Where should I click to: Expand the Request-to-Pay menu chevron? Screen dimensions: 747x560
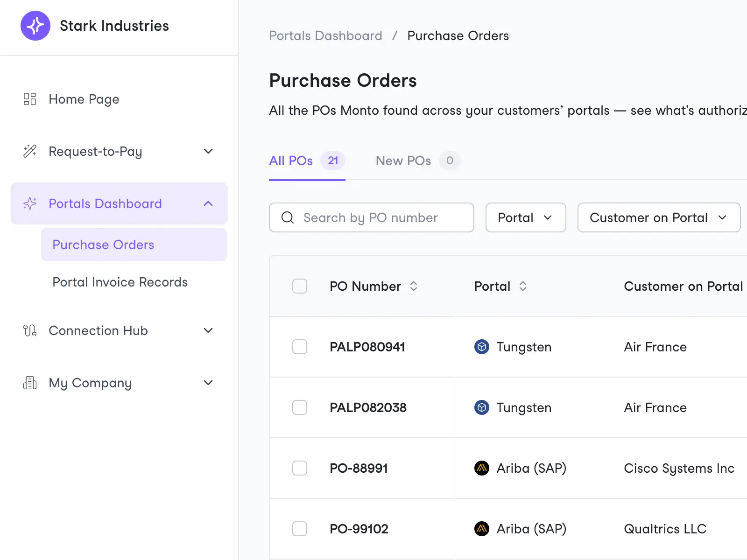pos(208,151)
